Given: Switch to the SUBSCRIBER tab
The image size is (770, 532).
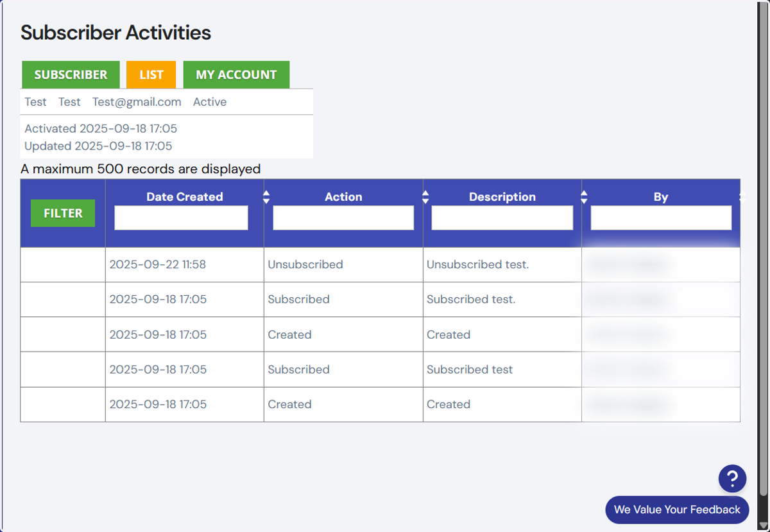Looking at the screenshot, I should (71, 74).
